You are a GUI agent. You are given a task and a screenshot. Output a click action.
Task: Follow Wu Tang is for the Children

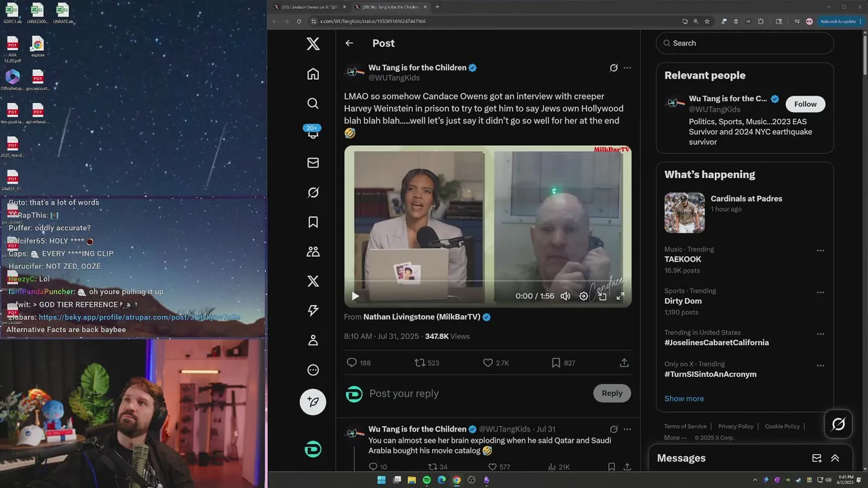tap(806, 104)
